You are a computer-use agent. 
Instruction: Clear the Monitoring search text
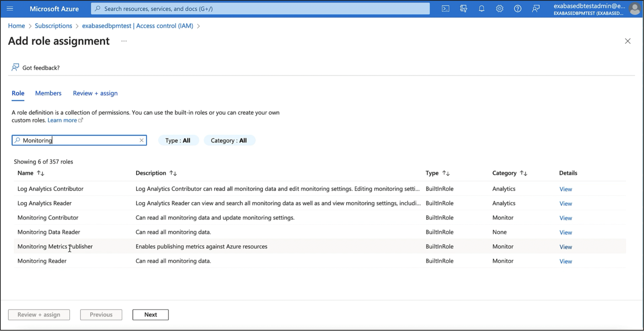pyautogui.click(x=142, y=140)
